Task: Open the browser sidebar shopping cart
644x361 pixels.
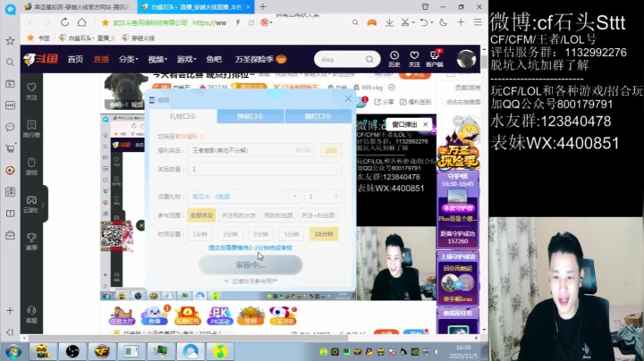Action: (10, 148)
